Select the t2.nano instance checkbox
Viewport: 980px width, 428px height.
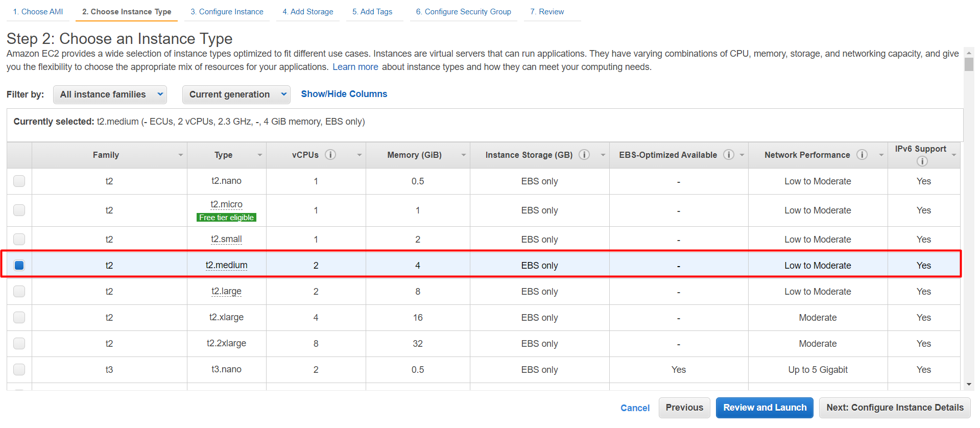[19, 181]
